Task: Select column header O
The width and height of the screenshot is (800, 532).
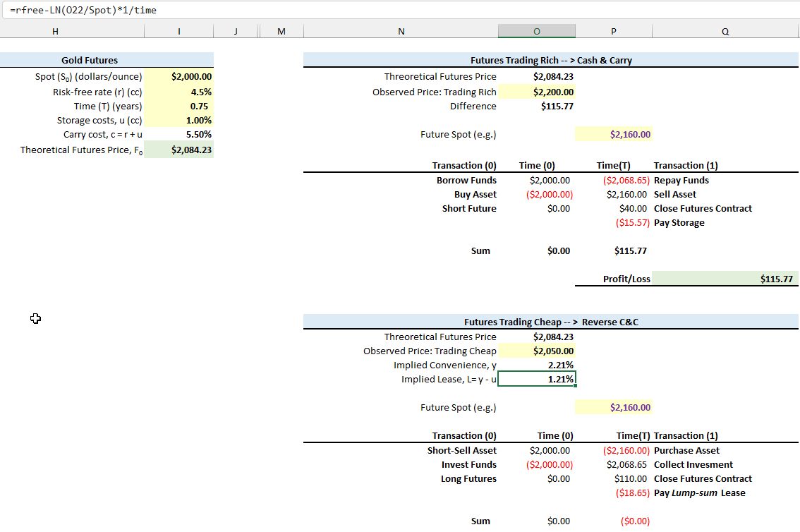Action: point(536,31)
